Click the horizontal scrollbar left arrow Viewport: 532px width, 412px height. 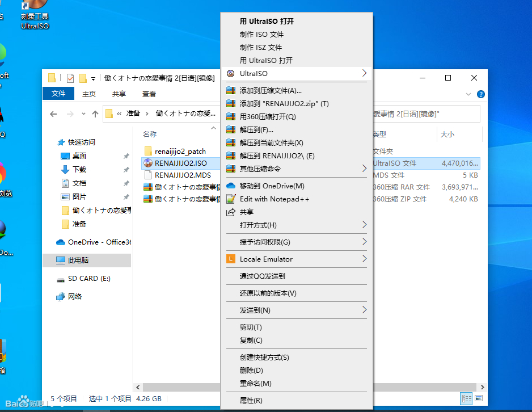point(138,387)
